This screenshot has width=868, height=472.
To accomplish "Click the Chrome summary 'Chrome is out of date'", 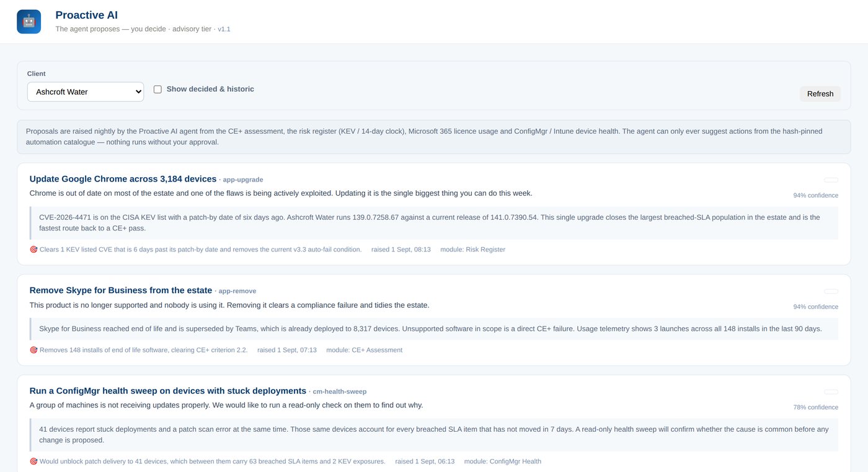I will pos(281,193).
